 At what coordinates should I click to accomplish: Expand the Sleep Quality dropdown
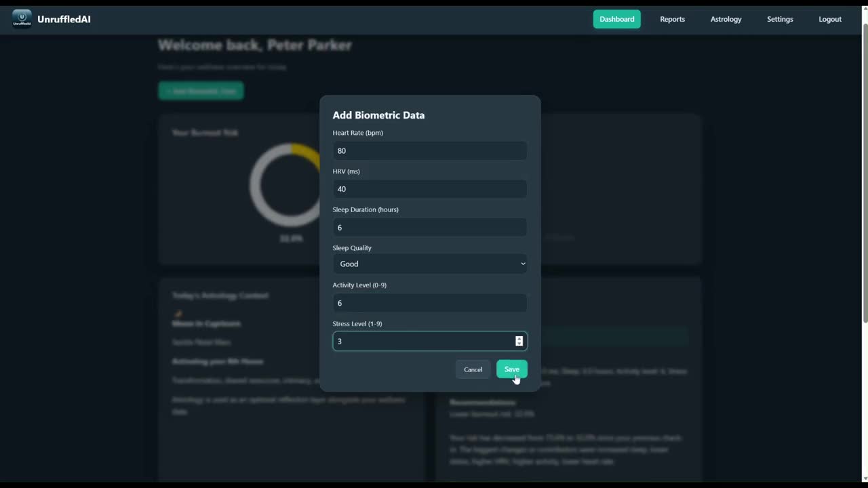pos(430,264)
